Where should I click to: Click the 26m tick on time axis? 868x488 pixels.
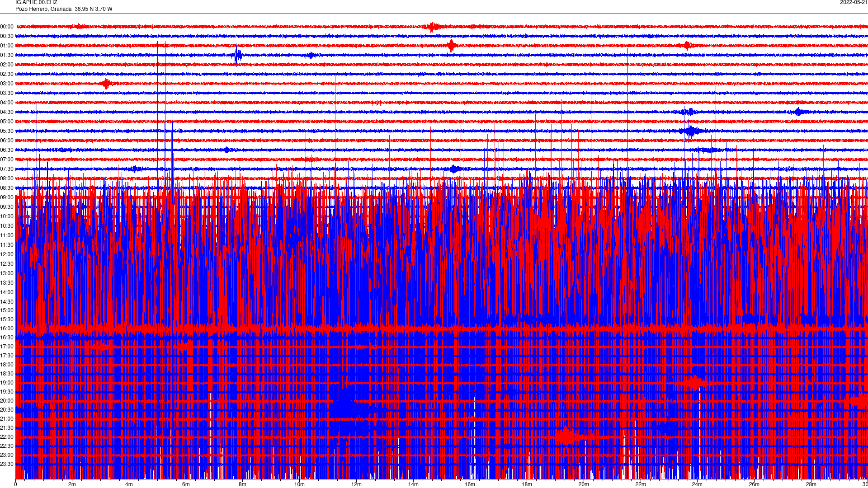[754, 484]
